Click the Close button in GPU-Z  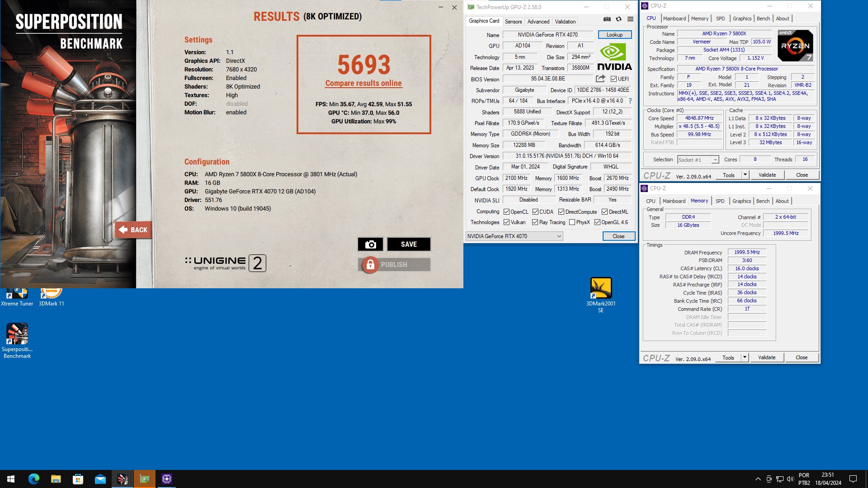pyautogui.click(x=618, y=236)
